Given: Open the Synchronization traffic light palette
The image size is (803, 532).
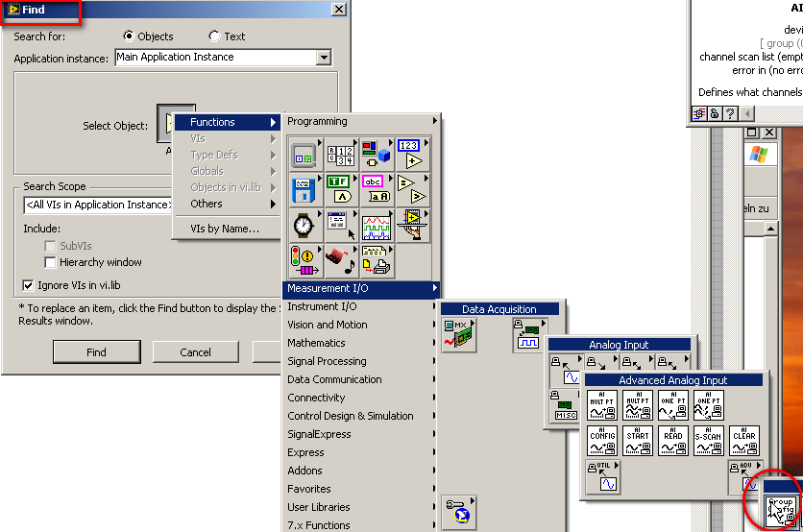Looking at the screenshot, I should click(305, 260).
